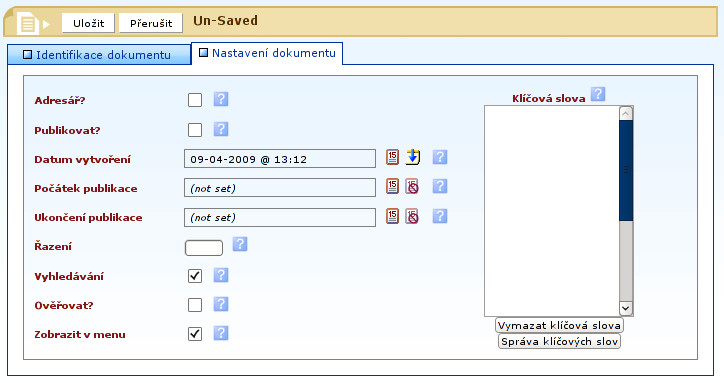Show help for Řazení field
724x383 pixels.
(x=240, y=243)
